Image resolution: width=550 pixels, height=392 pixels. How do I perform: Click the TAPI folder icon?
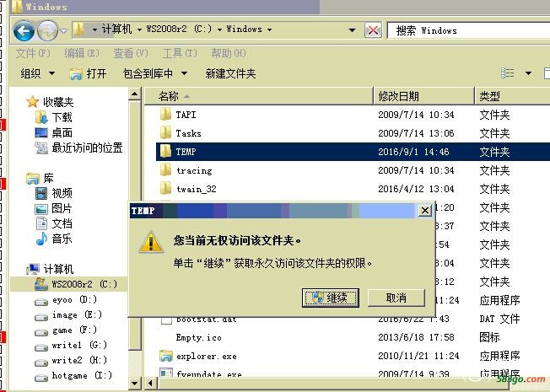point(165,115)
